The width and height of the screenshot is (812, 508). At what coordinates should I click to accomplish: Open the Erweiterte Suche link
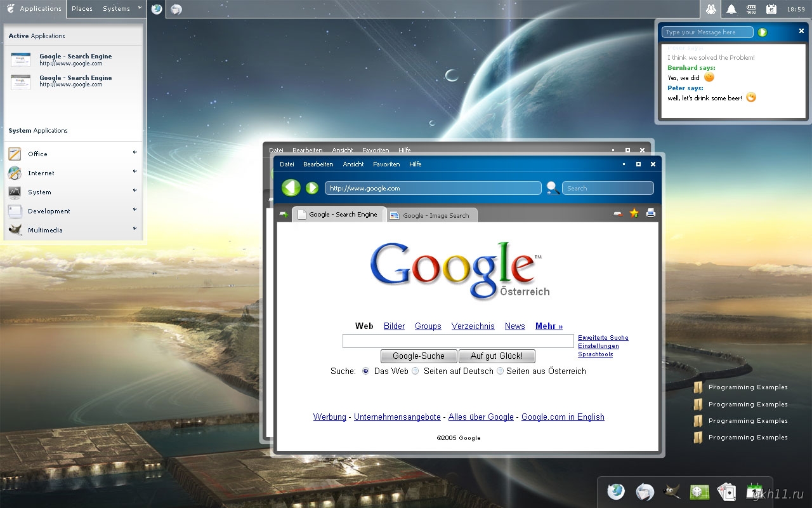click(603, 338)
